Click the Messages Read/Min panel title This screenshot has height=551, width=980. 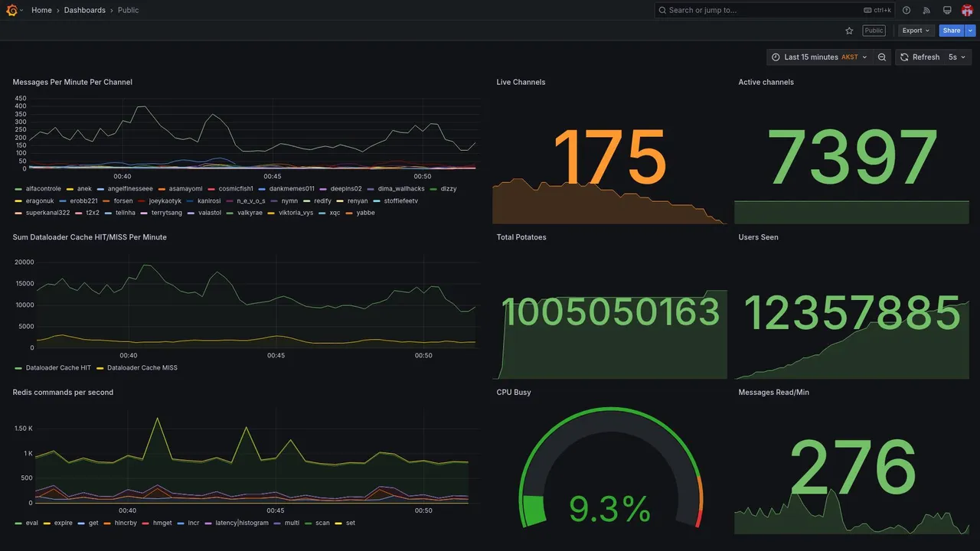[x=773, y=392]
